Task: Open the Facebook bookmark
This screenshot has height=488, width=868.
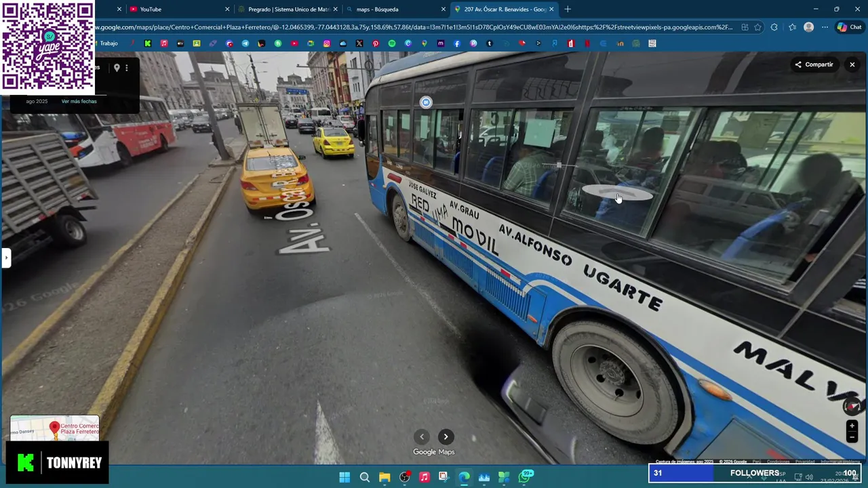Action: click(x=457, y=43)
